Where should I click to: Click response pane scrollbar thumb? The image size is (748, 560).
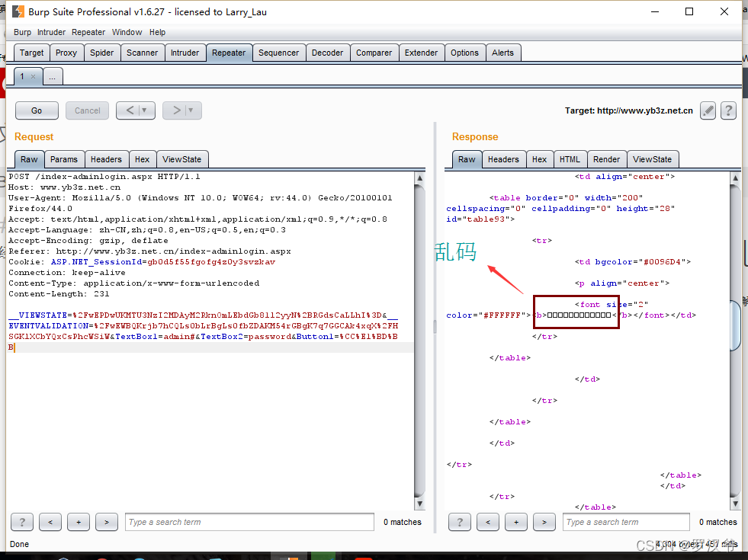pos(735,325)
